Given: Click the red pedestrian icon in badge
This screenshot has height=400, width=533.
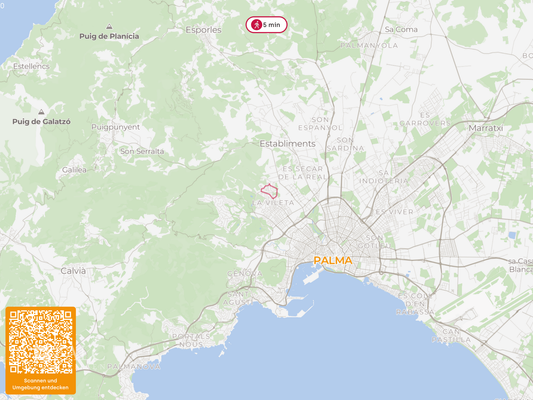Looking at the screenshot, I should click(257, 25).
